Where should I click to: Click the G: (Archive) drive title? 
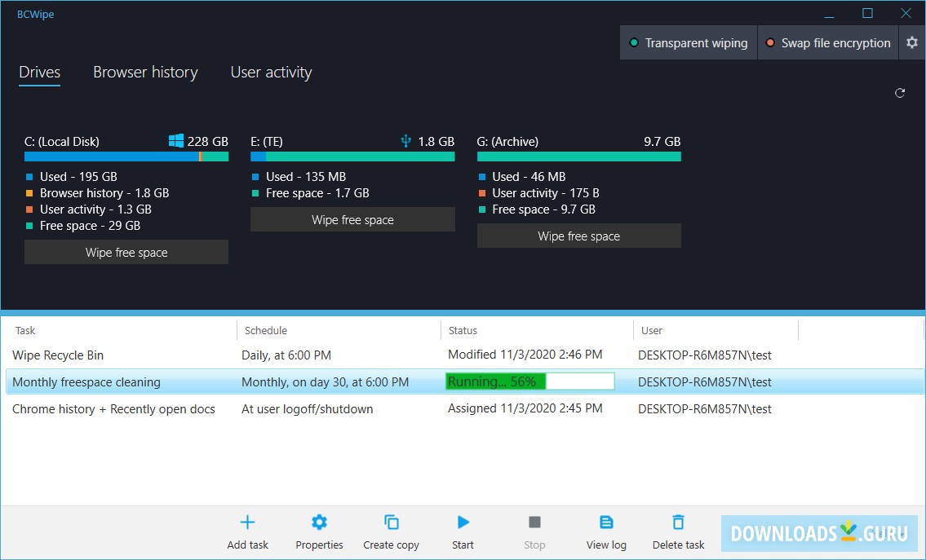(x=507, y=142)
